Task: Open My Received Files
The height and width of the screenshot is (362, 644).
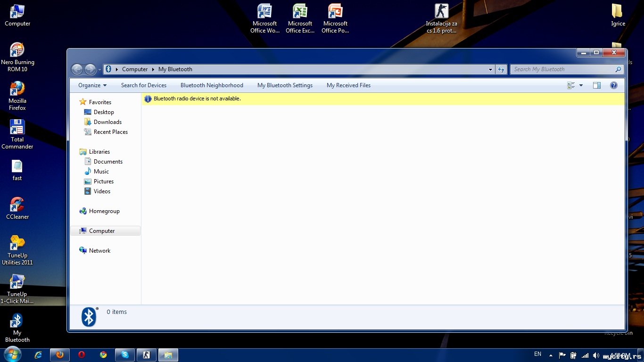Action: tap(348, 85)
